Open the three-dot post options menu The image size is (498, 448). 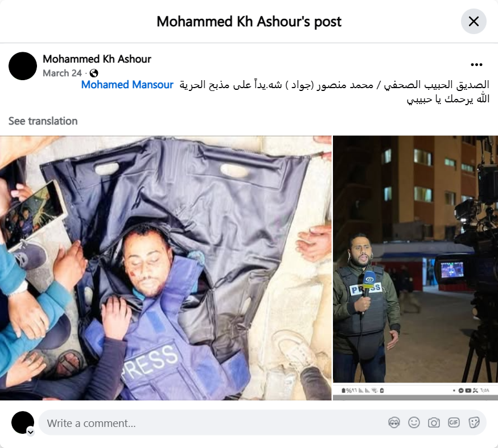point(476,65)
